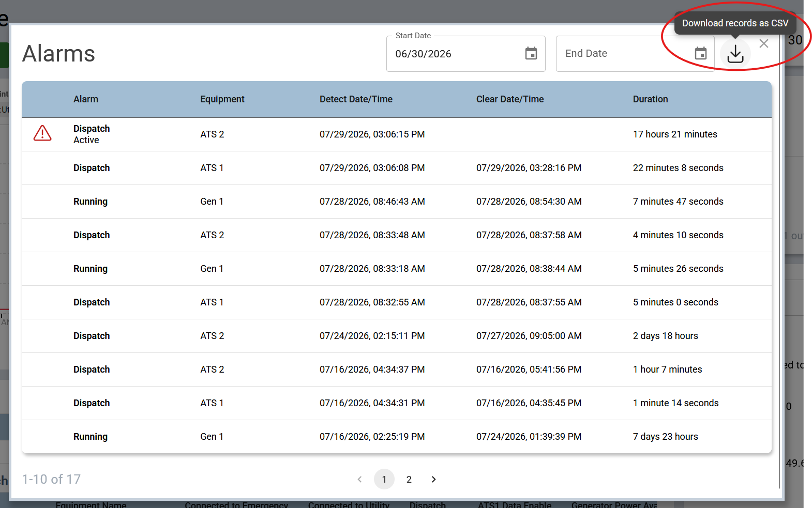Click detect time 07/29/2026, 03:06:15 PM

click(372, 134)
